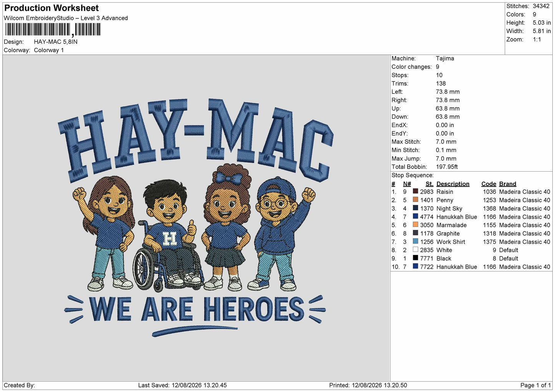
Task: Click the Width value 5.81 in
Action: click(x=542, y=31)
